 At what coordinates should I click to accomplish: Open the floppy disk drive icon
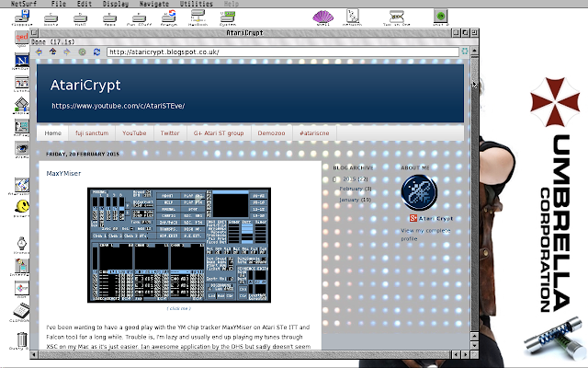pyautogui.click(x=22, y=17)
